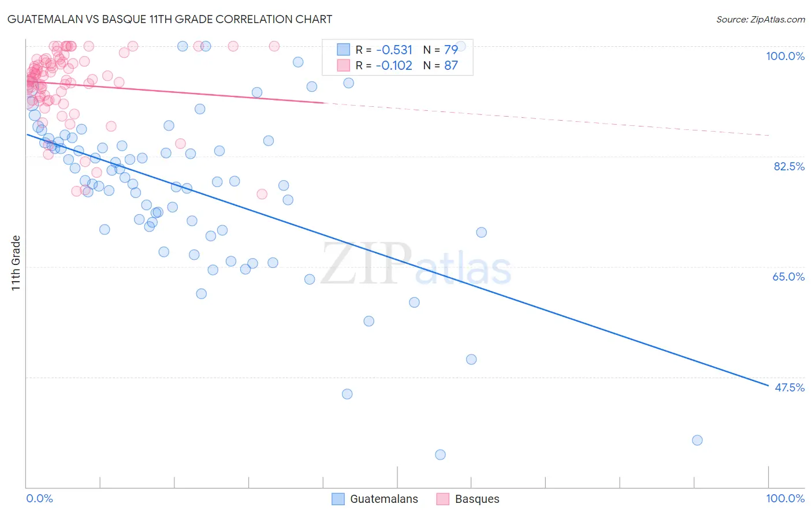Select the pink Basques legend swatch

pyautogui.click(x=443, y=499)
